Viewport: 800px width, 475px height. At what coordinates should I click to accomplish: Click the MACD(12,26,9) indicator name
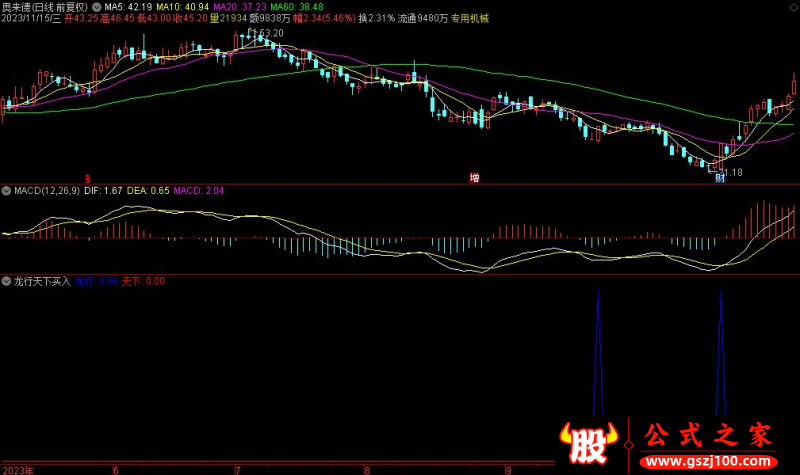click(x=47, y=191)
